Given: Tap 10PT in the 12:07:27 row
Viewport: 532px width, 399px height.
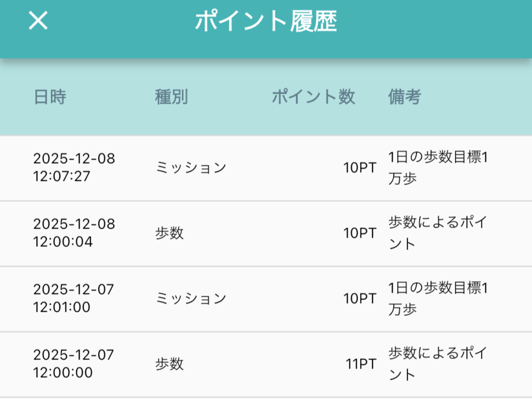Looking at the screenshot, I should point(360,168).
